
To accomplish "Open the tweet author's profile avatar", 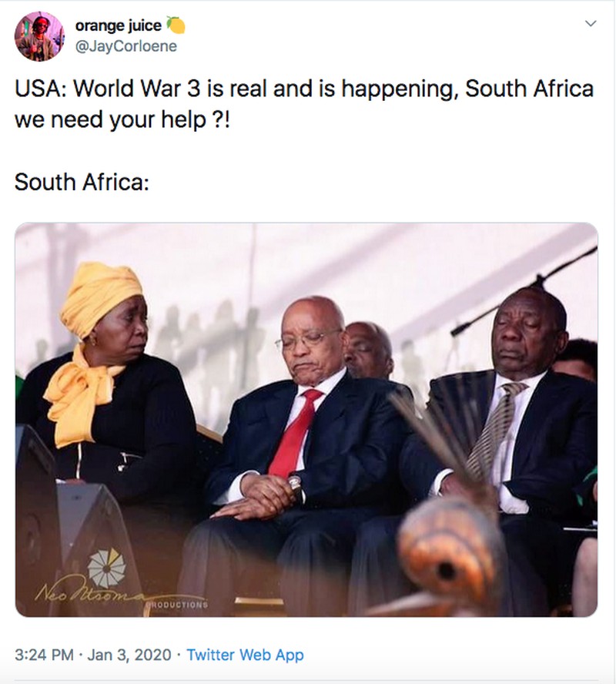I will [39, 35].
